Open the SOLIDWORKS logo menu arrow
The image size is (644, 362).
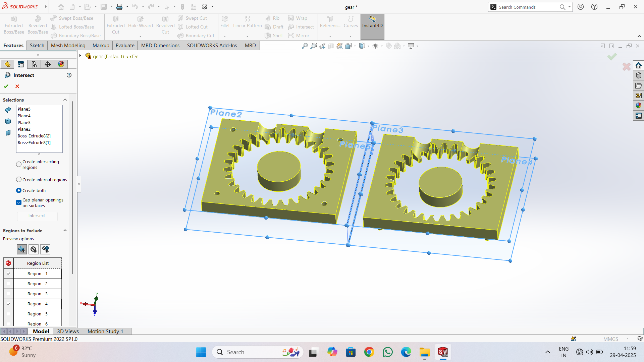click(x=46, y=7)
